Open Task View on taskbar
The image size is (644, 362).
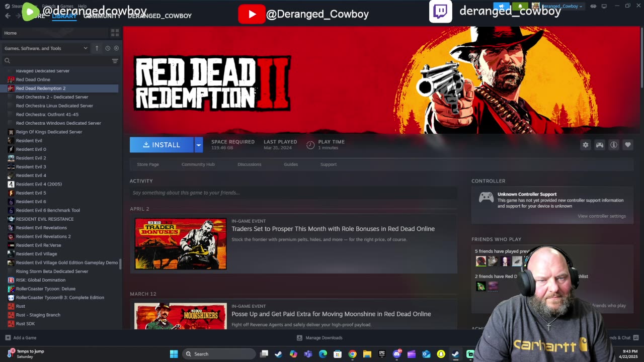(264, 354)
